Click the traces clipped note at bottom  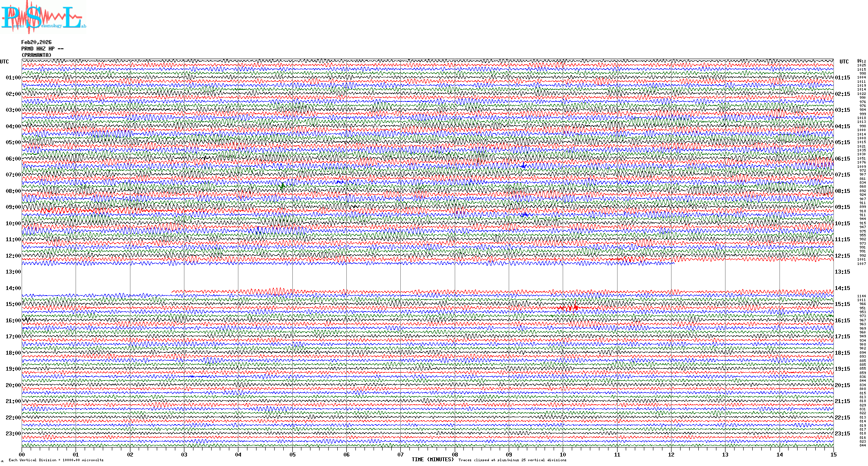point(512,460)
